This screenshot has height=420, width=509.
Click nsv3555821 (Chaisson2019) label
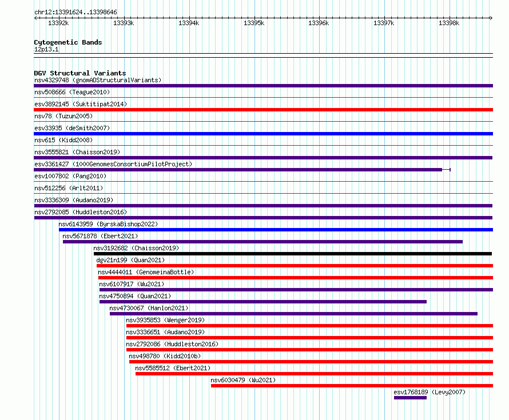pyautogui.click(x=77, y=152)
